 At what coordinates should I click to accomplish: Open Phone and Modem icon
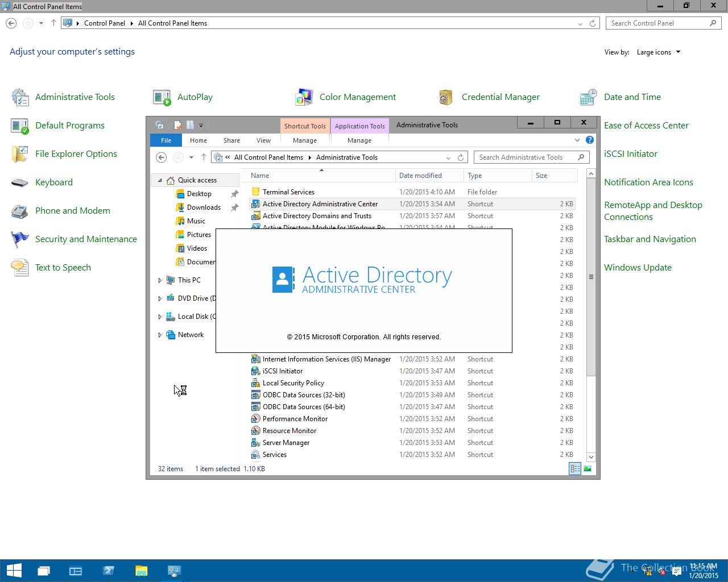click(x=20, y=211)
